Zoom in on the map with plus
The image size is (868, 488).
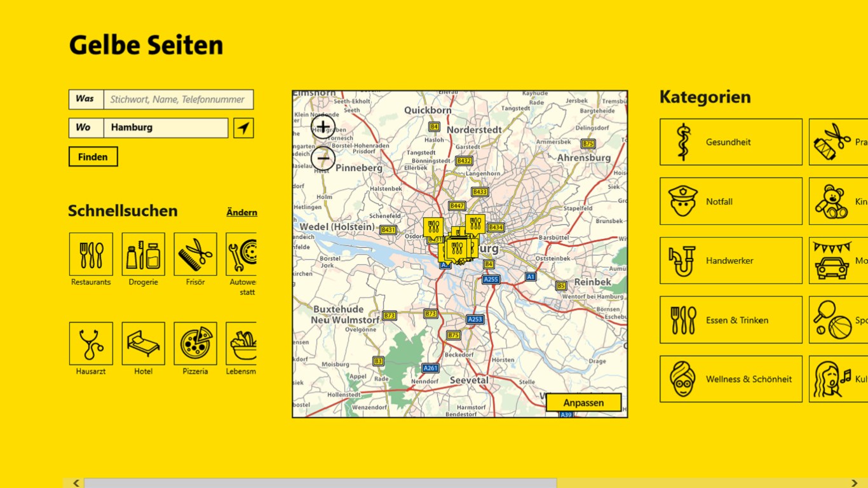pos(323,127)
